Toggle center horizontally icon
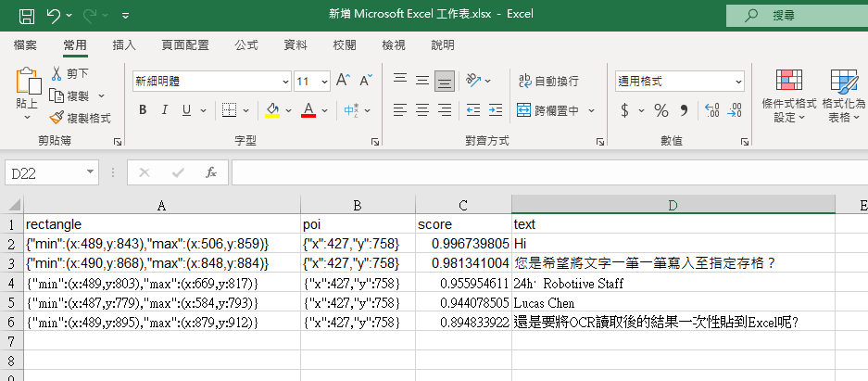Viewport: 868px width, 381px height. point(422,110)
